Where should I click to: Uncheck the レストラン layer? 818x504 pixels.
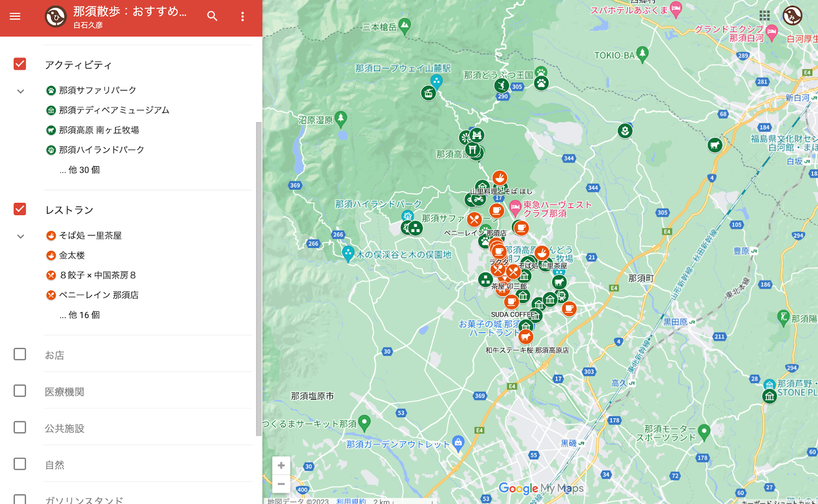tap(20, 209)
